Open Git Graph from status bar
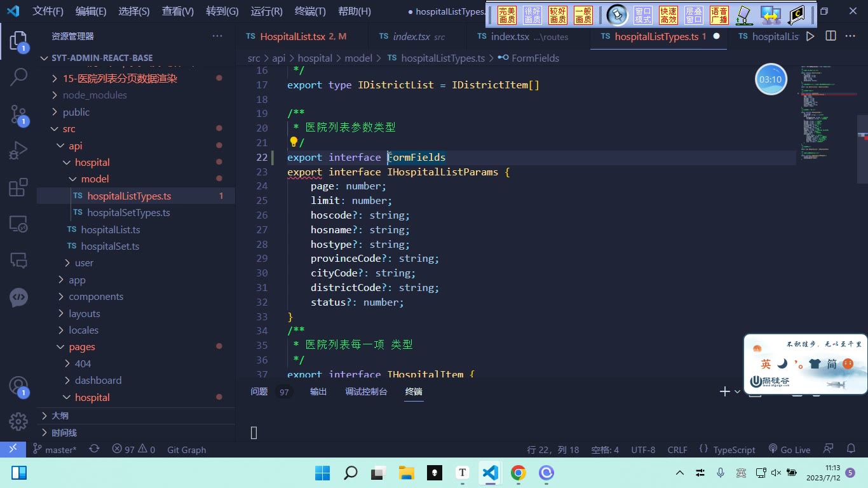Viewport: 868px width, 488px height. tap(186, 449)
